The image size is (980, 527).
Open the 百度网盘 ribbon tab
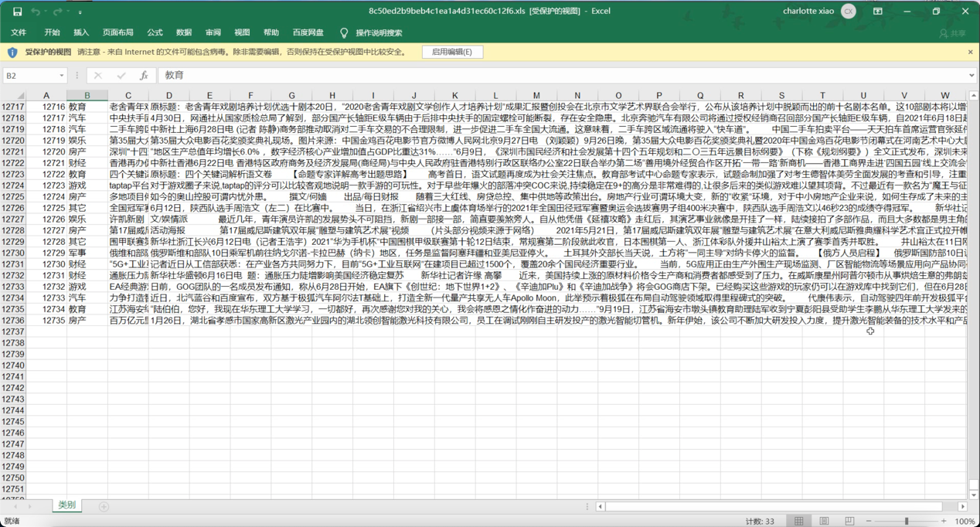pos(308,32)
